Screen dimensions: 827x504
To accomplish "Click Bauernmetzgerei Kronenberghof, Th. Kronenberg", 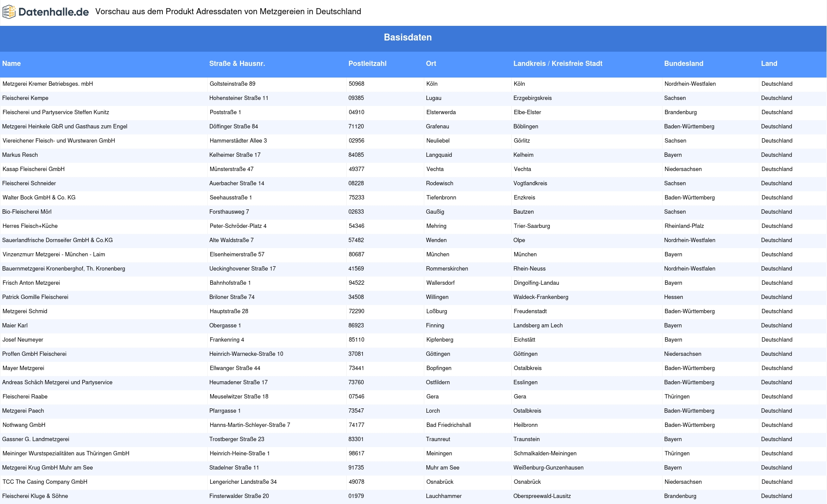I will 64,269.
